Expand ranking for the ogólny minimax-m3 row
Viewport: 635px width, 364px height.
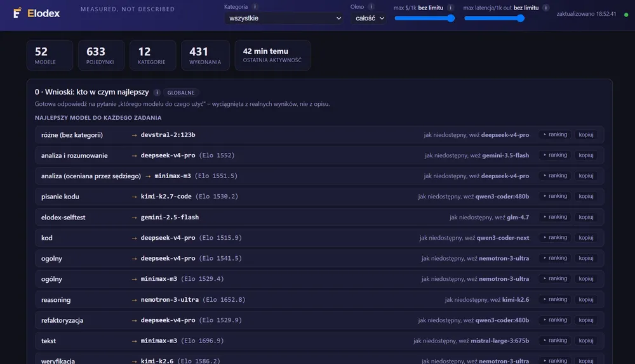click(x=555, y=278)
